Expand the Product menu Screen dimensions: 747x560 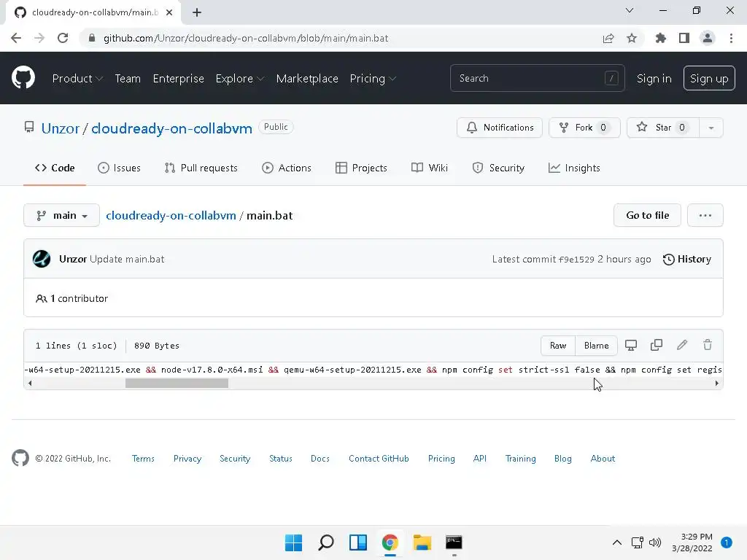77,79
